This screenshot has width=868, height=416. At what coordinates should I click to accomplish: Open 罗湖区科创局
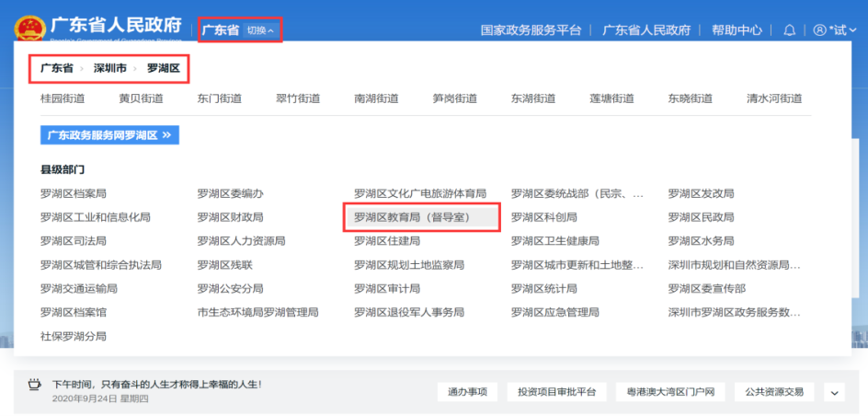coord(544,217)
